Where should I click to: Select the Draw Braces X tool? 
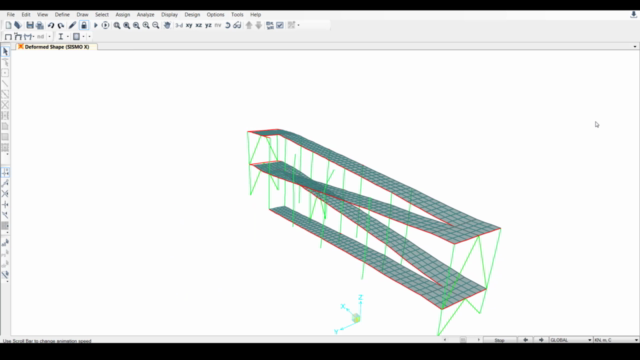(5, 105)
